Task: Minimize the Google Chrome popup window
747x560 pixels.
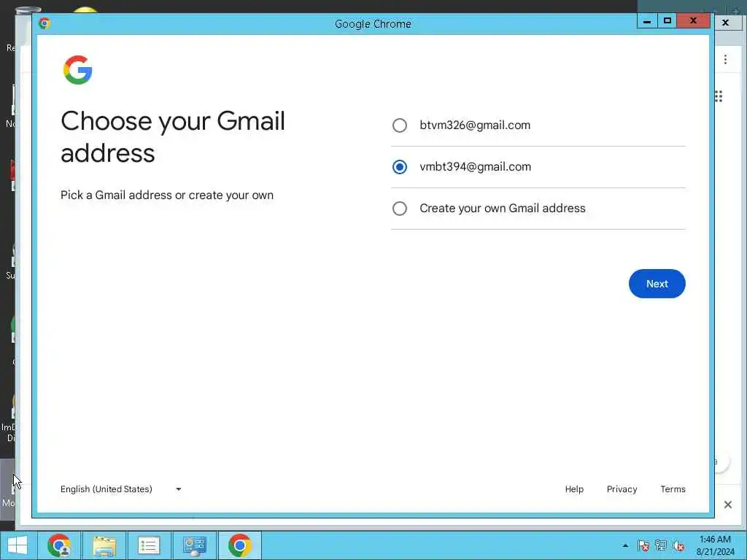Action: pyautogui.click(x=647, y=21)
